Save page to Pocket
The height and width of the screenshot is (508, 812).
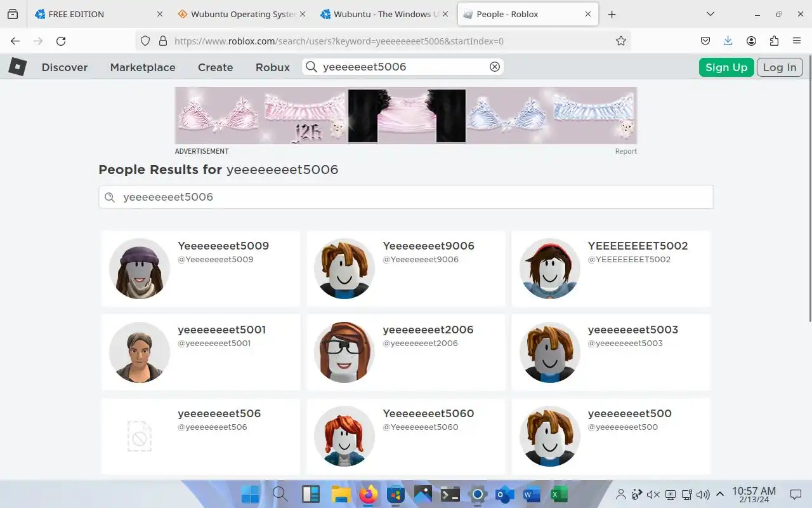[705, 41]
